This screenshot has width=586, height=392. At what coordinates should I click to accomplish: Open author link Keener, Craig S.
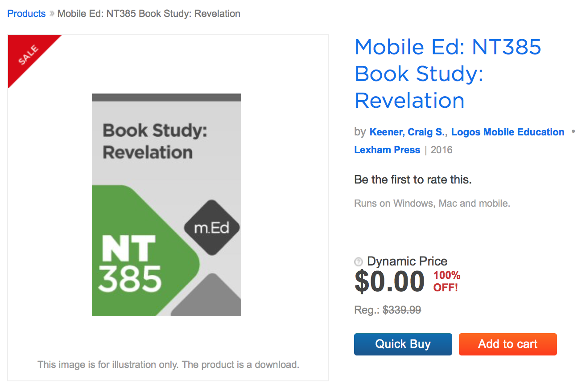[x=407, y=132]
